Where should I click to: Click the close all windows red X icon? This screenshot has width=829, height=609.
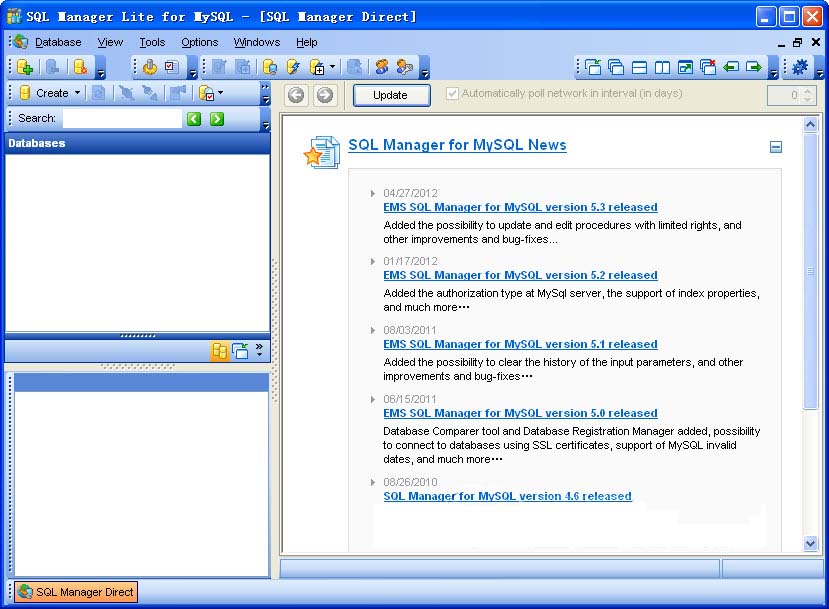(x=708, y=67)
